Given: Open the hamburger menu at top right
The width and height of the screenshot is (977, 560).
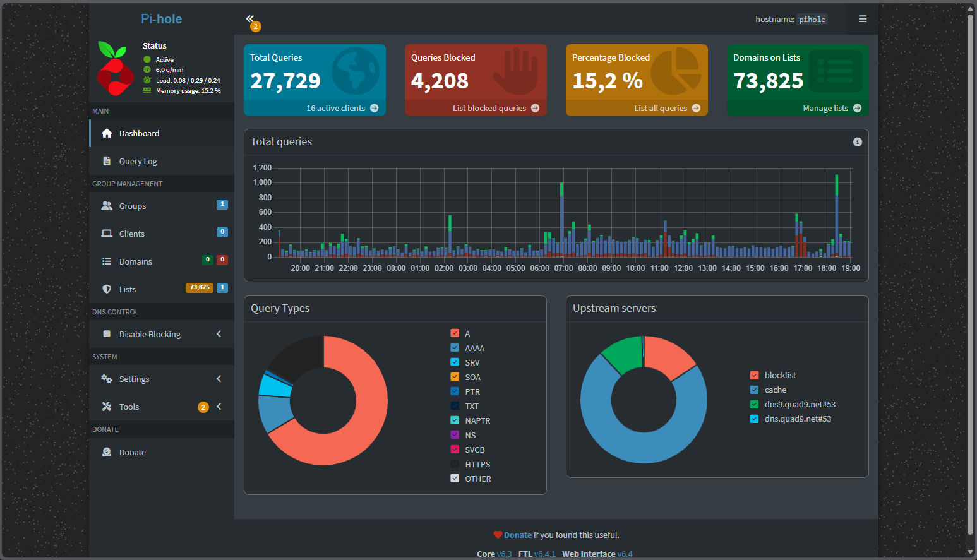Looking at the screenshot, I should click(862, 19).
